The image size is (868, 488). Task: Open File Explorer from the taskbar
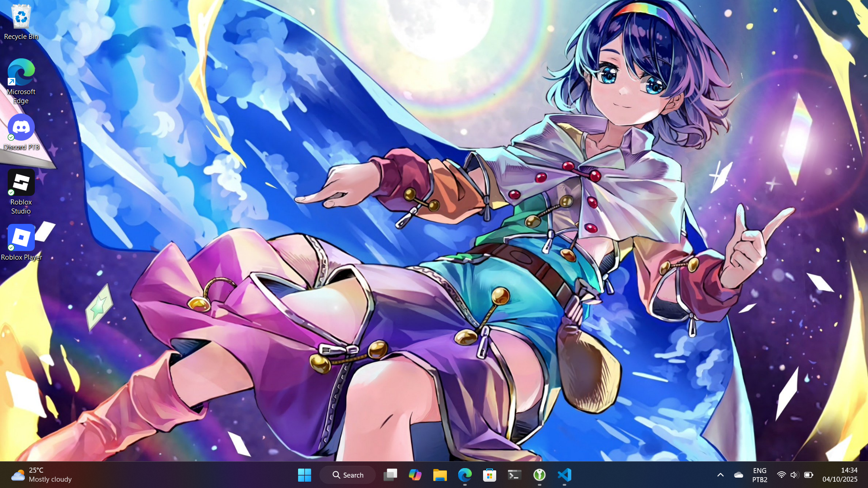click(x=440, y=475)
